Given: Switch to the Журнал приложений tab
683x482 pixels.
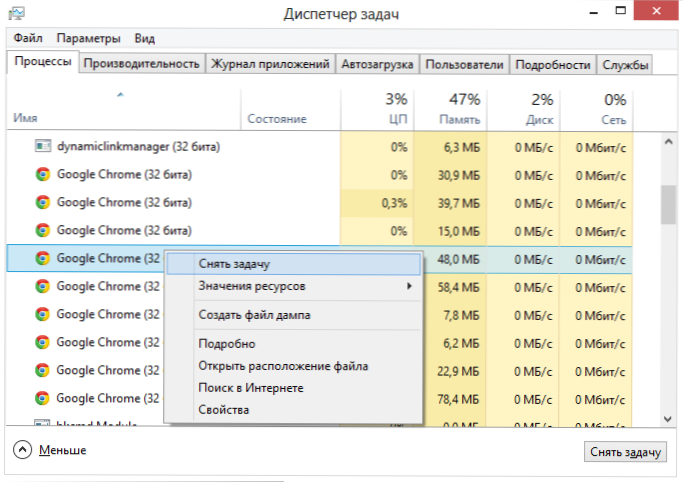Looking at the screenshot, I should (x=270, y=64).
